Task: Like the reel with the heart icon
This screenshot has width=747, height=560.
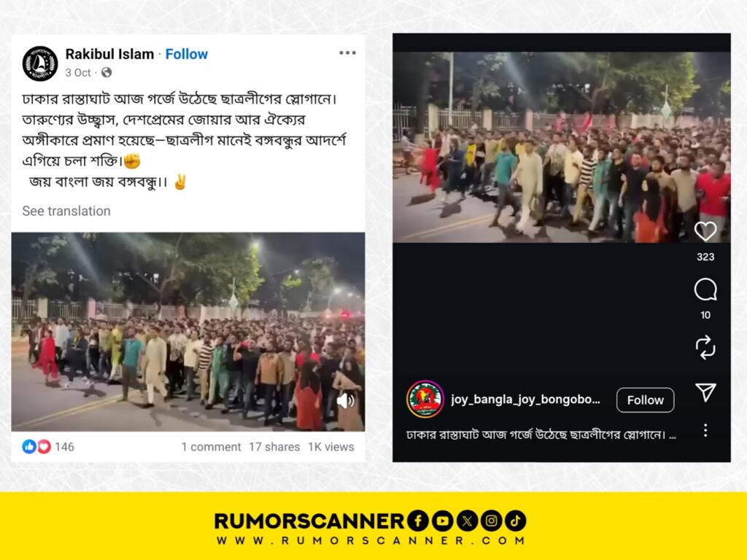Action: pyautogui.click(x=705, y=231)
